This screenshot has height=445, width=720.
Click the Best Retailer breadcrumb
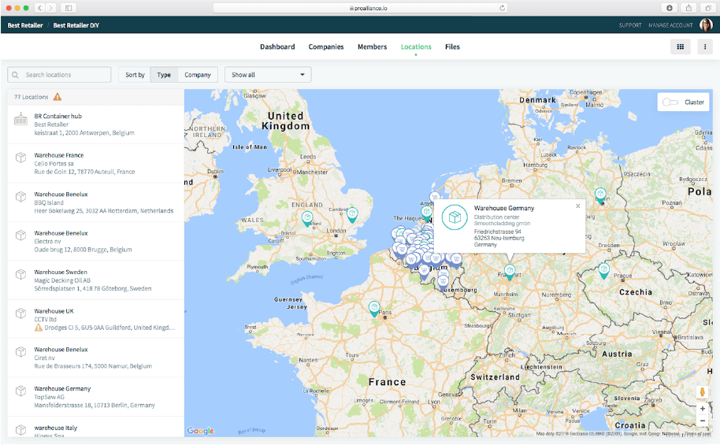point(25,25)
